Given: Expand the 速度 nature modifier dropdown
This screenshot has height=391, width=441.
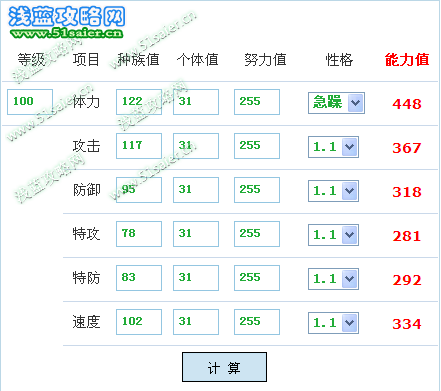Looking at the screenshot, I should coord(333,323).
